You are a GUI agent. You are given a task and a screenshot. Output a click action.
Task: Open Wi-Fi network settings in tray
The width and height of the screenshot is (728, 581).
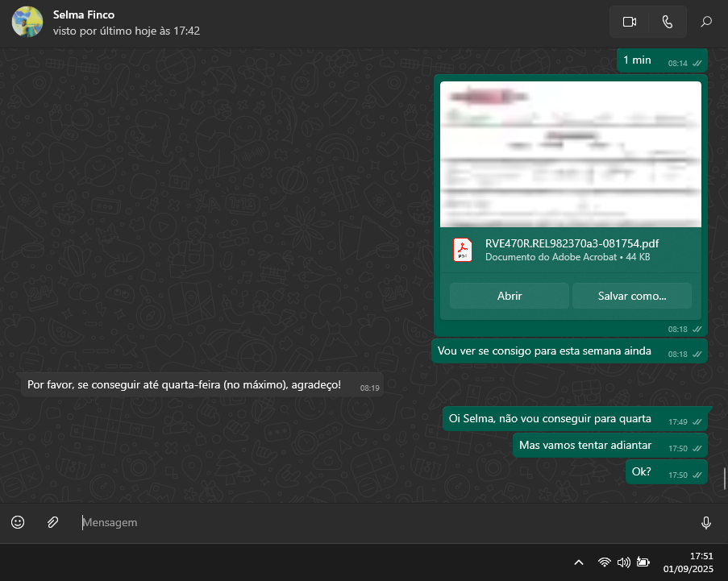point(604,562)
